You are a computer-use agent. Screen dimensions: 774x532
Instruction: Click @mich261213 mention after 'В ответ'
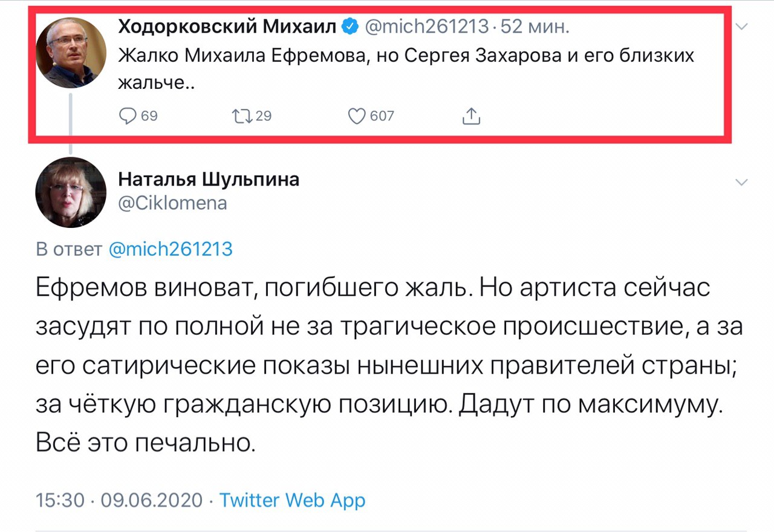pyautogui.click(x=170, y=250)
